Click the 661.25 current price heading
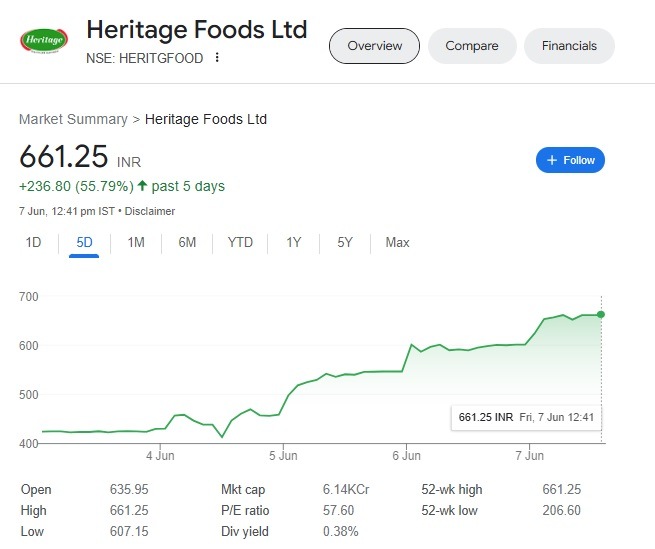655x549 pixels. pos(63,157)
